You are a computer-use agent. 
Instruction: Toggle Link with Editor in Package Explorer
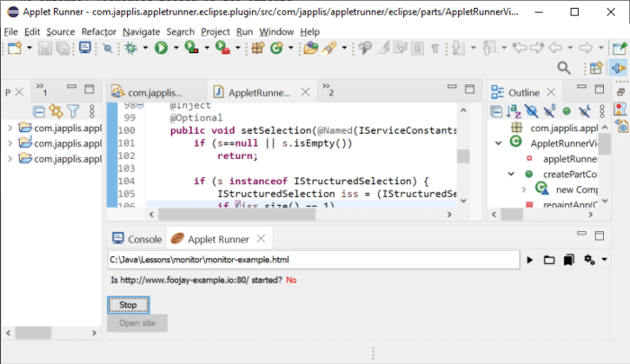[56, 111]
